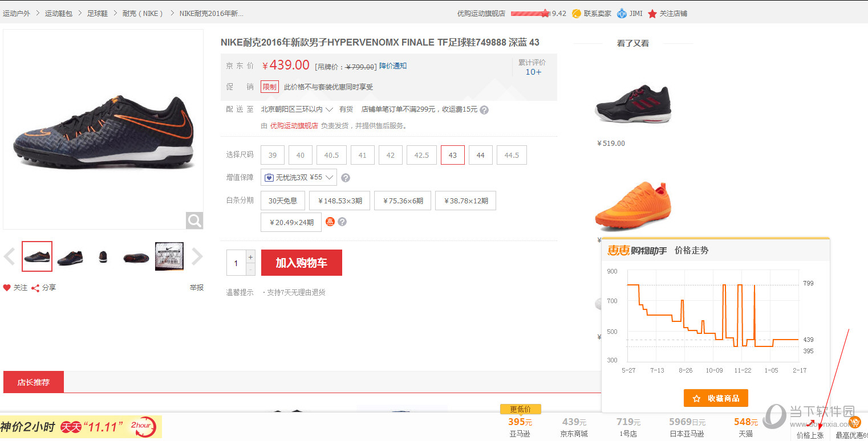Image resolution: width=868 pixels, height=441 pixels.
Task: Select shoe size 42
Action: pos(391,155)
